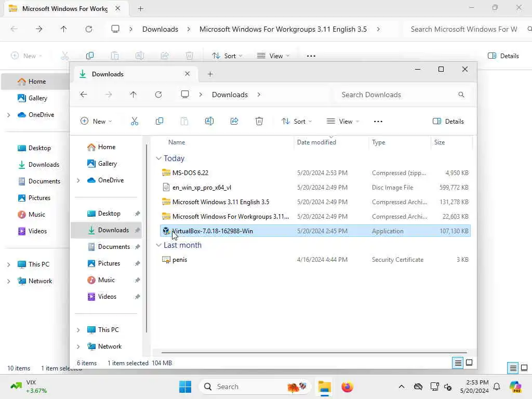Click Copy icon in Downloads window toolbar
Screen dimensions: 532x399
[x=159, y=121]
